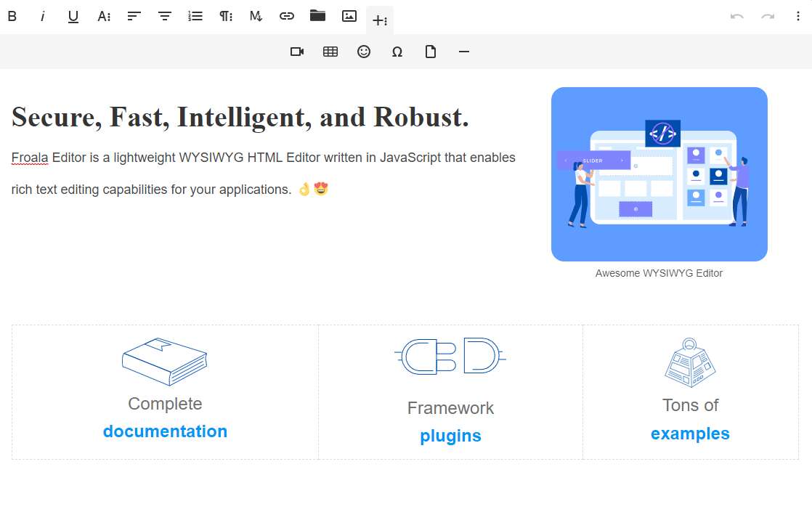This screenshot has width=812, height=512.
Task: Select the WYSIWYG editor illustration image
Action: [659, 174]
